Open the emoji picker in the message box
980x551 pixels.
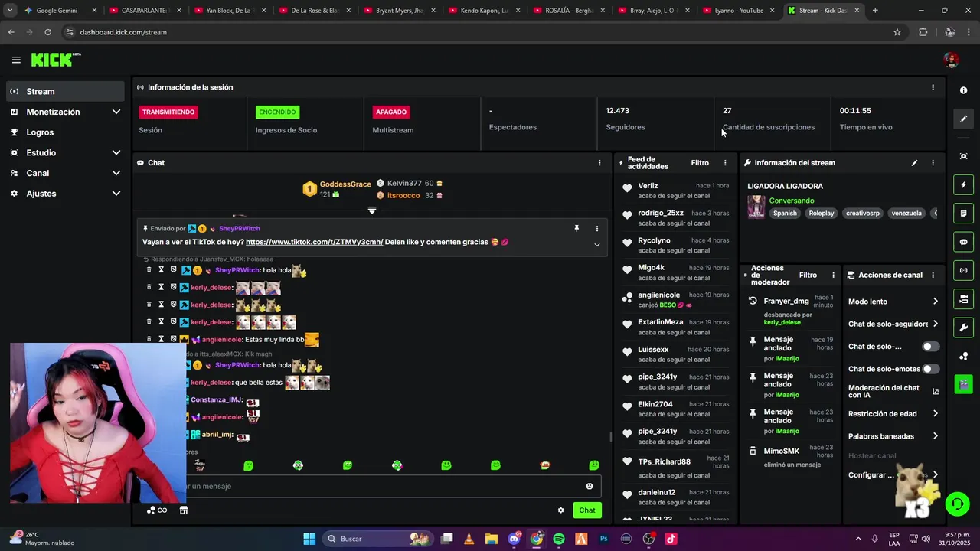[x=589, y=486]
